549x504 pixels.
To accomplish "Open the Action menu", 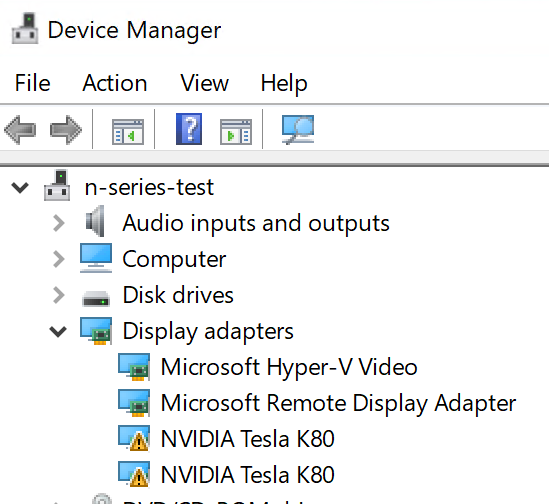I will coord(115,83).
